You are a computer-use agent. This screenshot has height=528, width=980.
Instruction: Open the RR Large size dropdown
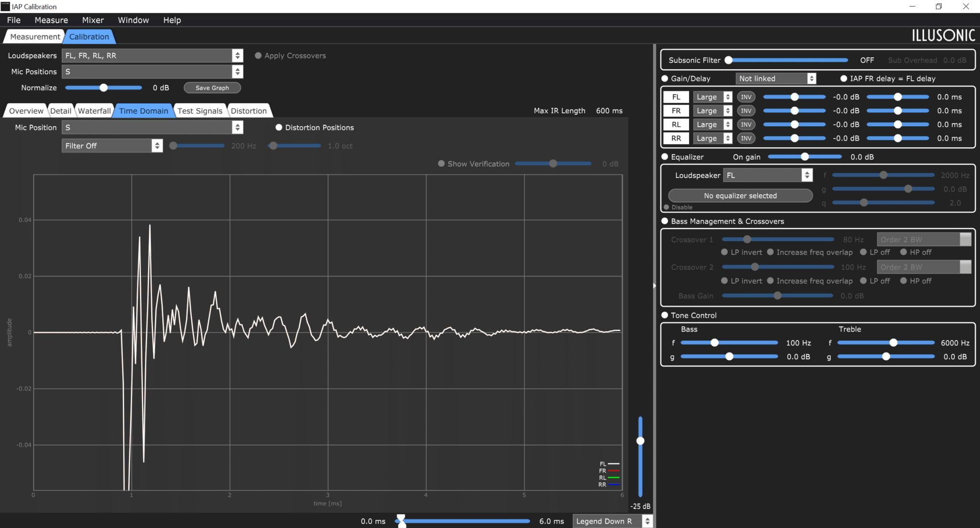click(713, 138)
